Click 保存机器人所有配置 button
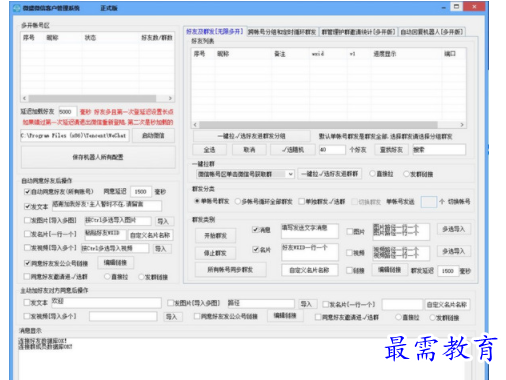 (98, 157)
